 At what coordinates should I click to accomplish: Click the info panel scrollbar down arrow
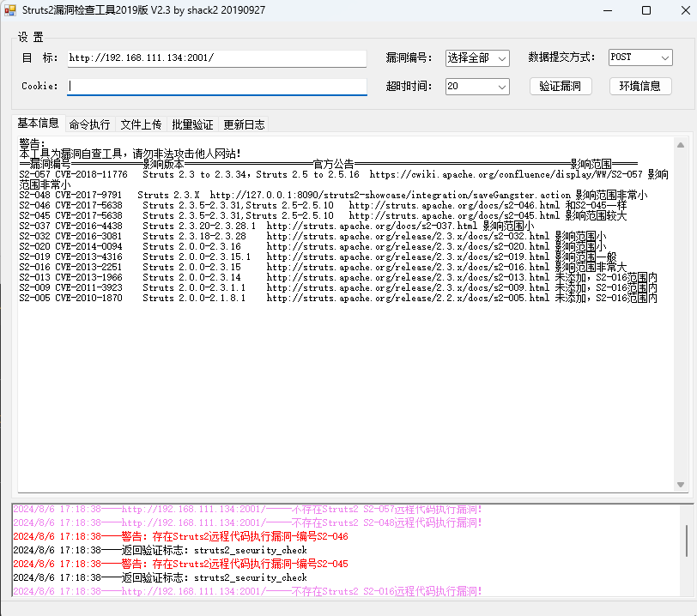[x=682, y=485]
